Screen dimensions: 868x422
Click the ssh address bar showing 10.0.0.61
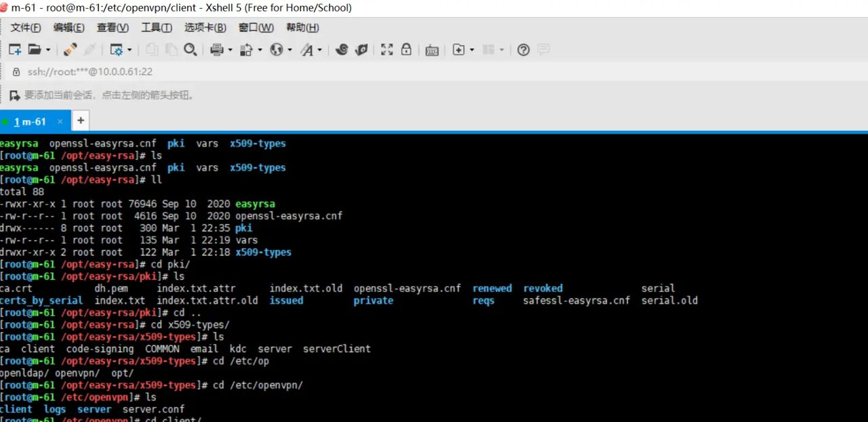(x=102, y=71)
